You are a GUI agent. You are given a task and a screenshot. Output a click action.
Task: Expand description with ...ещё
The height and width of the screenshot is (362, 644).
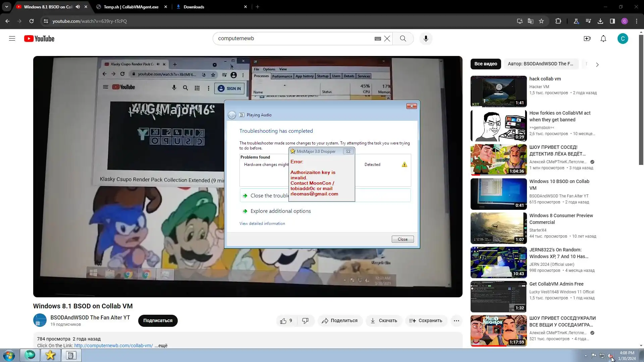[x=161, y=346]
